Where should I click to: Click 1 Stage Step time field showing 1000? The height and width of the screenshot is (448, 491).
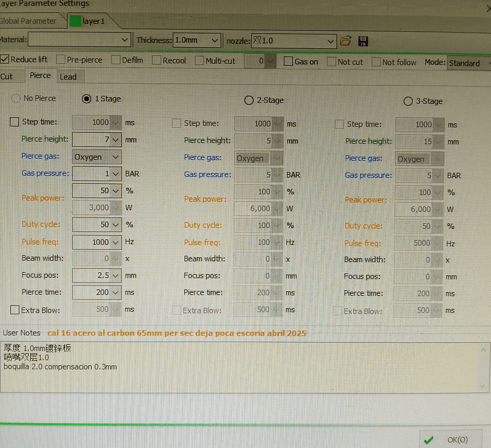click(97, 122)
